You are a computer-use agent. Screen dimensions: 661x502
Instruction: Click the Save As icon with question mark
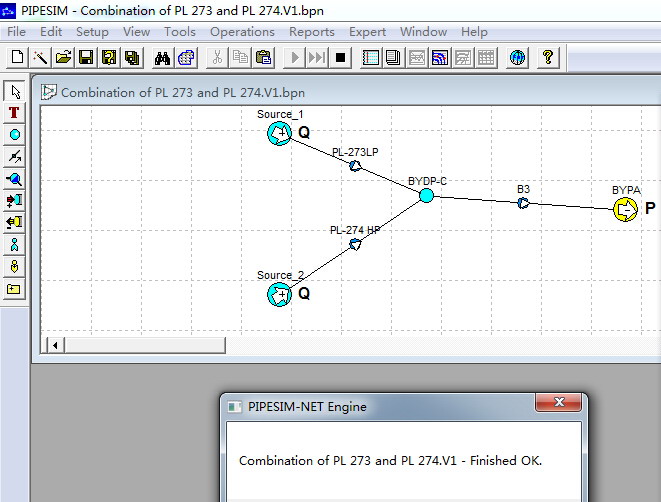(109, 57)
